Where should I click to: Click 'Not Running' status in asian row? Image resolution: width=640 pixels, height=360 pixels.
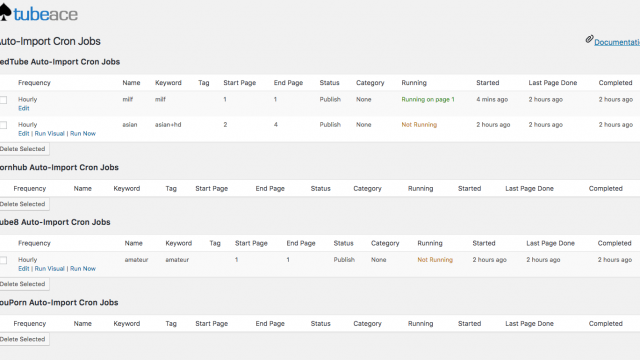click(x=419, y=124)
